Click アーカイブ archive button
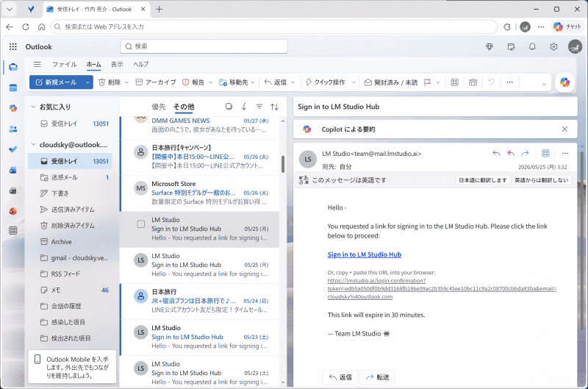The height and width of the screenshot is (389, 588). (156, 82)
